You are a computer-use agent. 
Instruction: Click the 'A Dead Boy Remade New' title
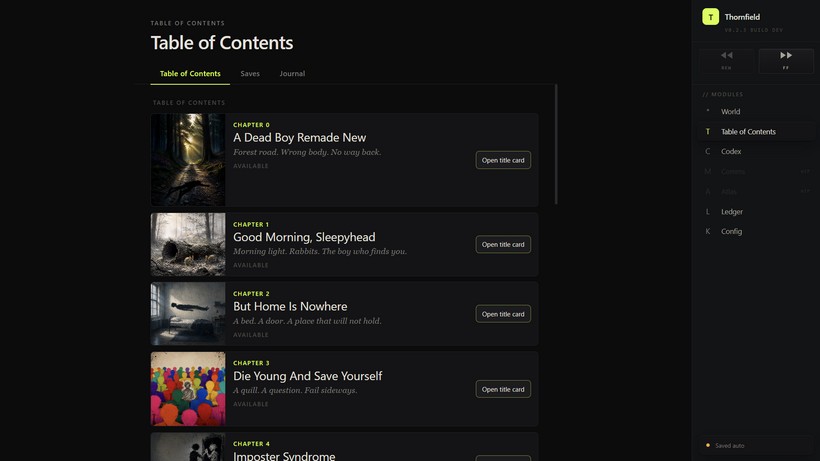pyautogui.click(x=299, y=137)
